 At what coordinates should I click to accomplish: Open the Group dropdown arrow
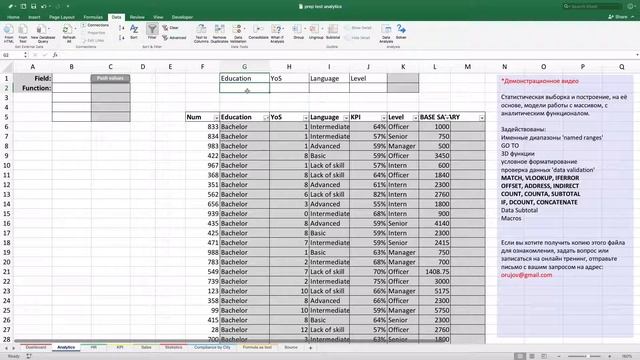[305, 29]
